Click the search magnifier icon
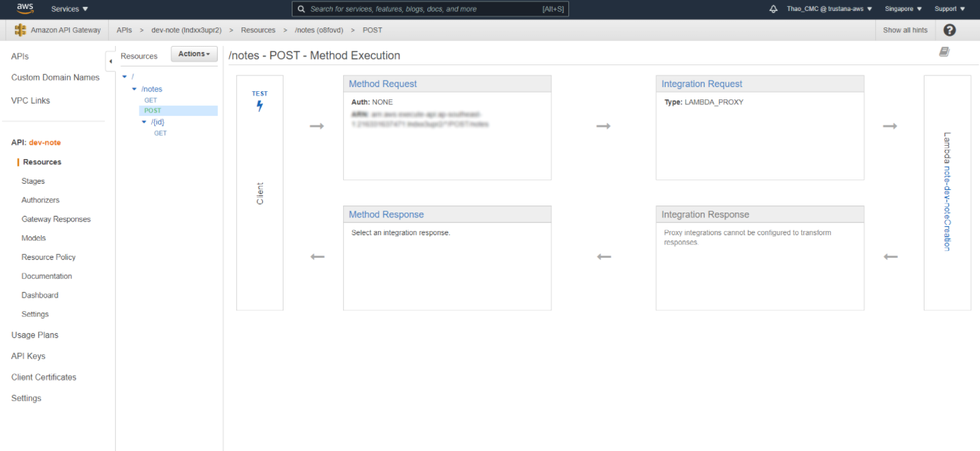 [x=301, y=9]
